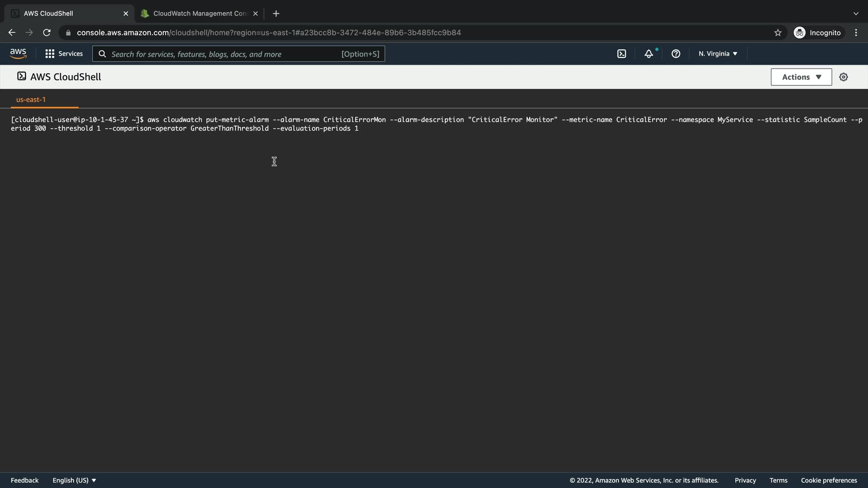Open CloudShell icon in AWS navbar
The image size is (868, 488).
pyautogui.click(x=622, y=54)
